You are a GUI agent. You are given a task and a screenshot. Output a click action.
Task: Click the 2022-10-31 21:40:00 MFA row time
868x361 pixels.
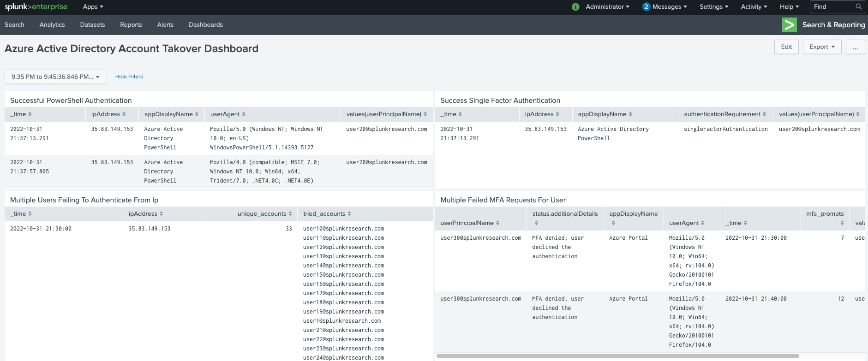[x=756, y=299]
